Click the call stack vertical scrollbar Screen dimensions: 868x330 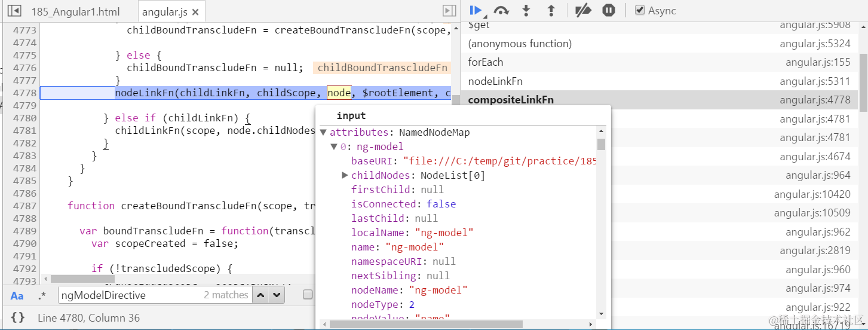coord(863,82)
